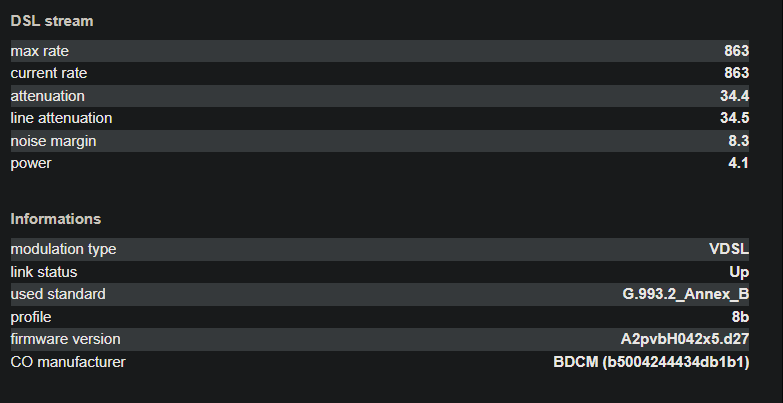Viewport: 783px width, 403px height.
Task: Select the "modulation type" label
Action: tap(63, 249)
